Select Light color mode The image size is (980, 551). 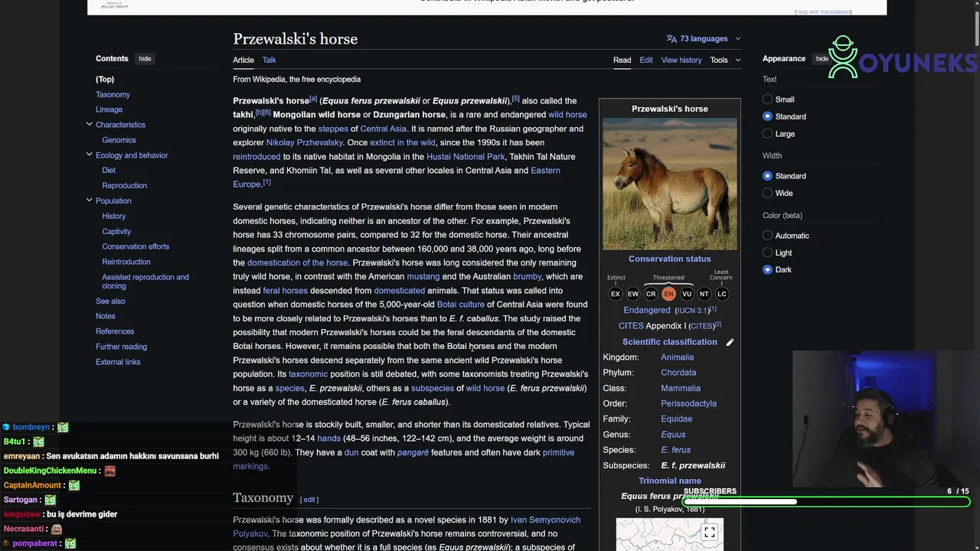[x=768, y=253]
